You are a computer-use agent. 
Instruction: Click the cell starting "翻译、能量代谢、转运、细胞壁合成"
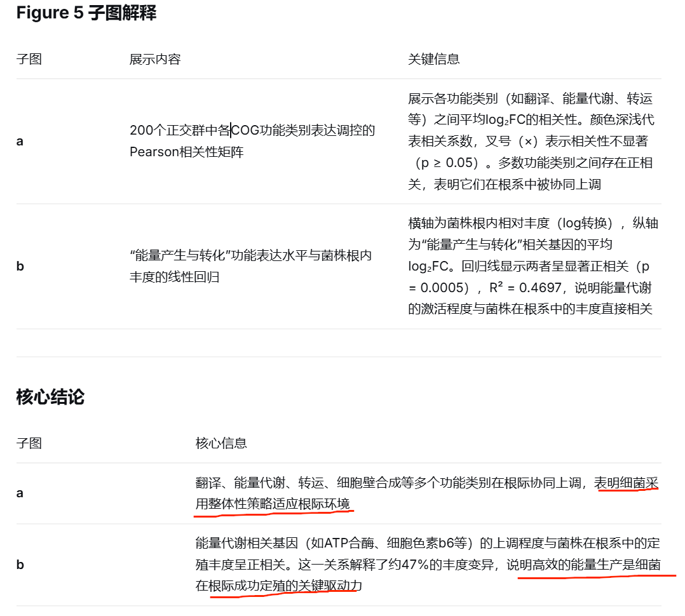coord(427,493)
